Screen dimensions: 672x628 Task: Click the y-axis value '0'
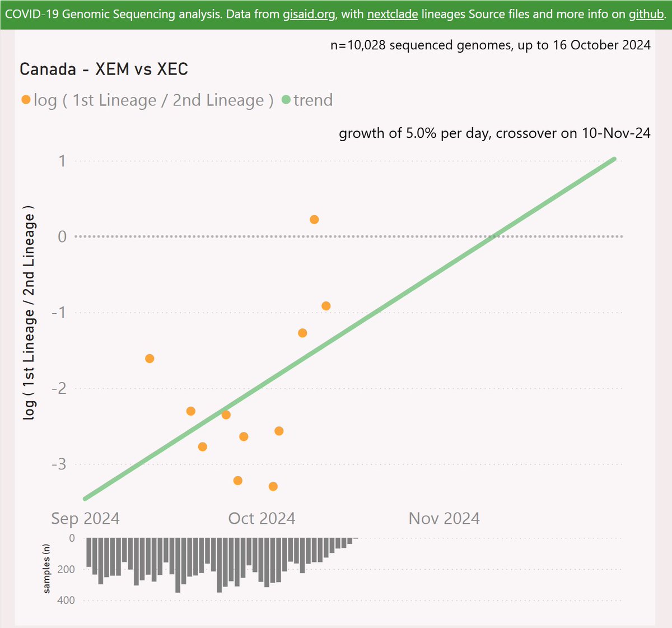(x=62, y=237)
